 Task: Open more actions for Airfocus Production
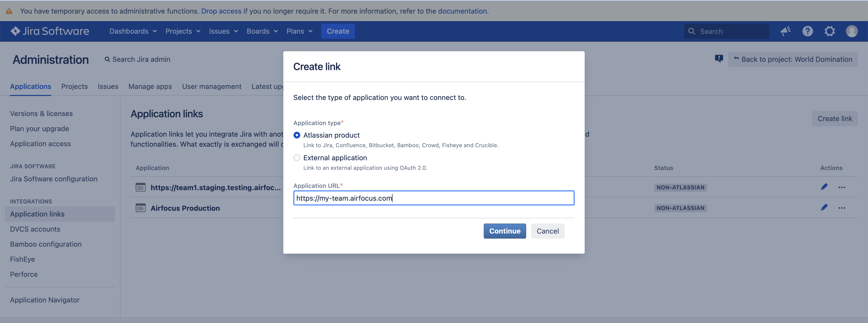842,208
